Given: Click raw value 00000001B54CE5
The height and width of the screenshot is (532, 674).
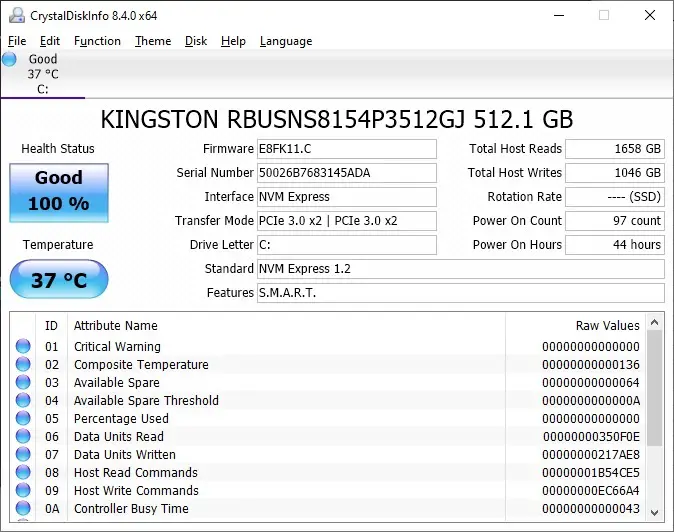Looking at the screenshot, I should [591, 473].
